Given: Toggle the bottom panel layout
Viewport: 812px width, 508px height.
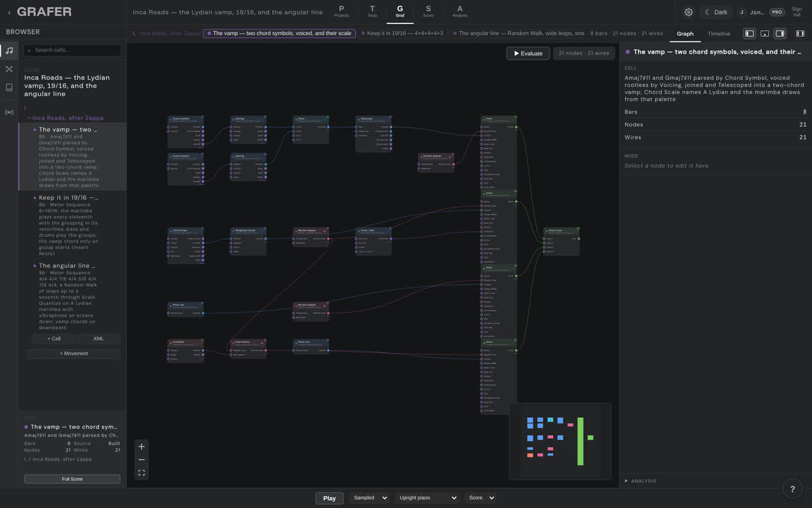Looking at the screenshot, I should [x=764, y=34].
